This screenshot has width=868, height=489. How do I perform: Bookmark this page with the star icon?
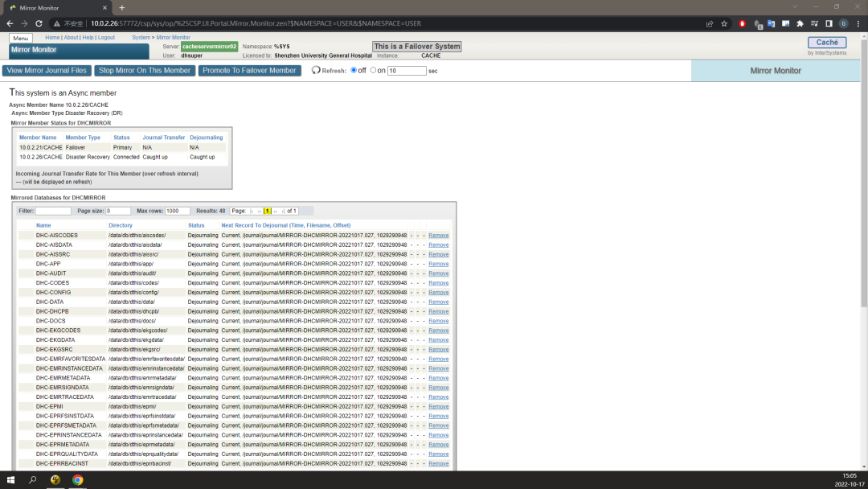pyautogui.click(x=724, y=23)
